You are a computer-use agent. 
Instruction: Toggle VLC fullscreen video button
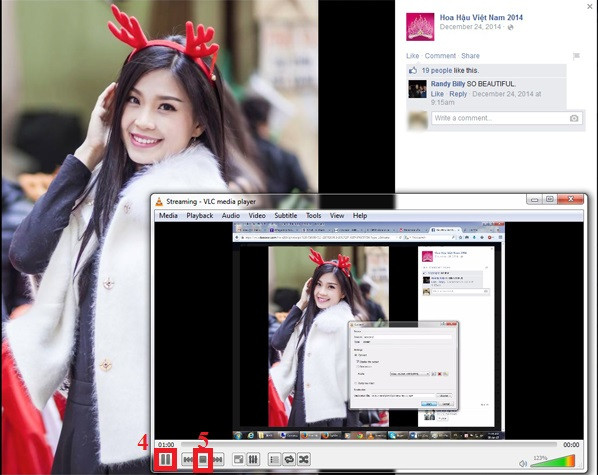[239, 460]
